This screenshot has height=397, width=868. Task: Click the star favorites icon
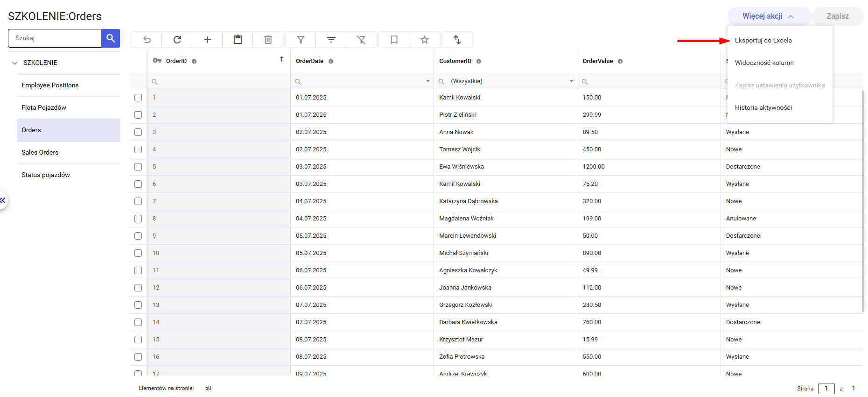(x=424, y=40)
